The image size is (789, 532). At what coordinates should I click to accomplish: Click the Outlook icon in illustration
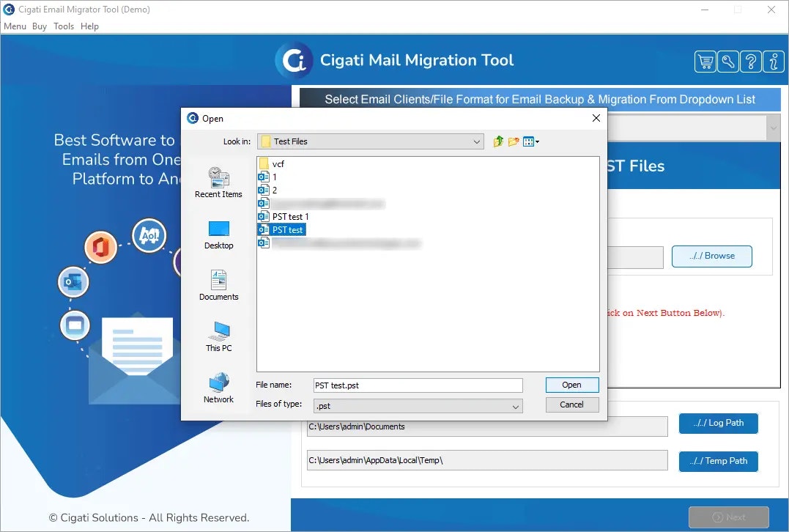click(x=73, y=282)
